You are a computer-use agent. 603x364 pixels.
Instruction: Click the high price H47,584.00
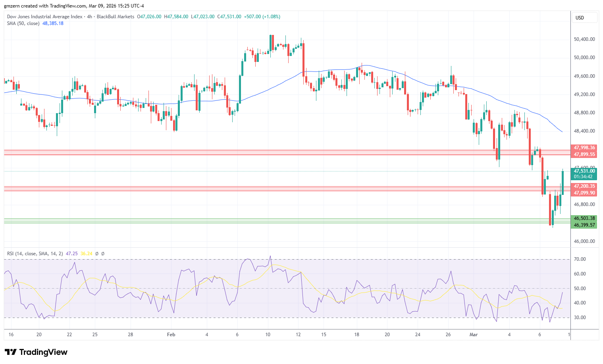tap(176, 17)
